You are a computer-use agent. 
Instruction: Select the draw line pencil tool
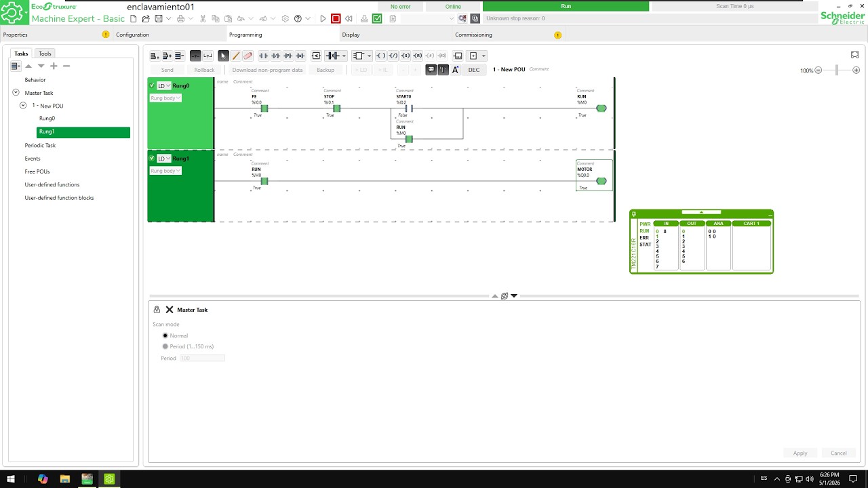(x=236, y=56)
